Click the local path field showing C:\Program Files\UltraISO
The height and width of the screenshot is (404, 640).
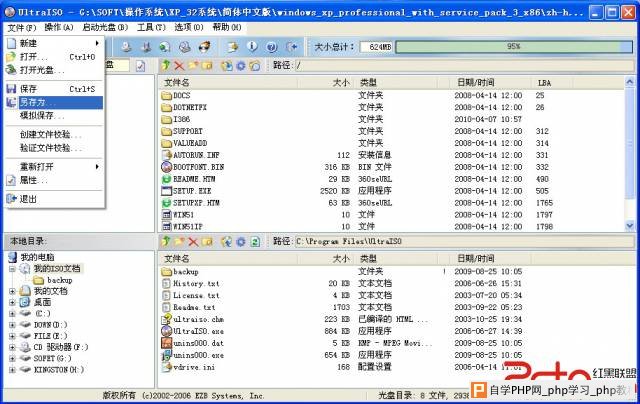pyautogui.click(x=464, y=242)
